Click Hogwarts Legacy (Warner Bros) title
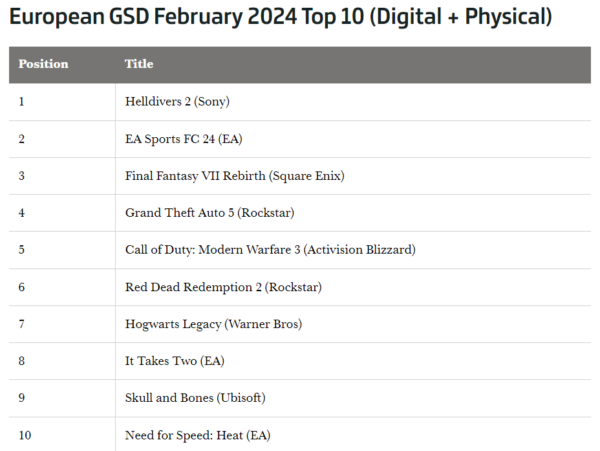Screen dimensions: 600x451 pos(213,323)
